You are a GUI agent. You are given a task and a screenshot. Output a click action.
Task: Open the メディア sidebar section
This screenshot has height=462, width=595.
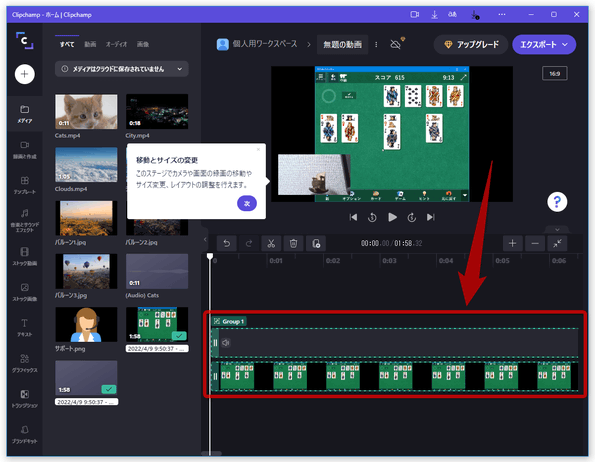click(x=25, y=114)
